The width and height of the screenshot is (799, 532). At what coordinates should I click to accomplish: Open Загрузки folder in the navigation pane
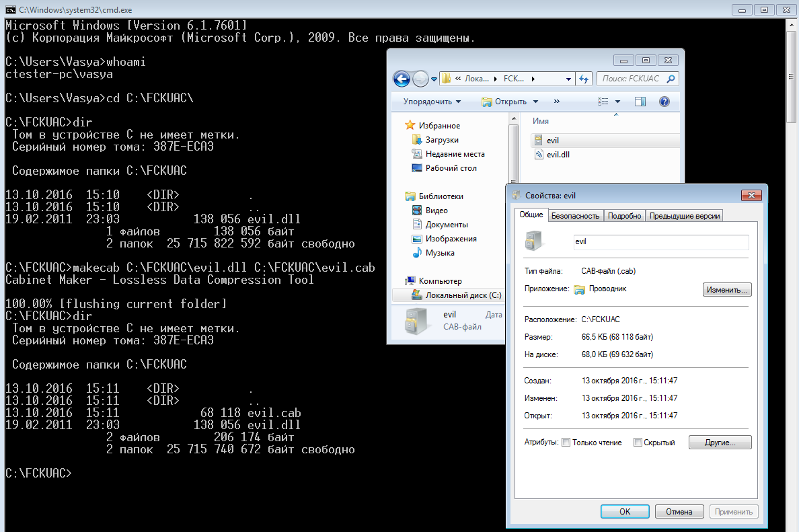(441, 140)
